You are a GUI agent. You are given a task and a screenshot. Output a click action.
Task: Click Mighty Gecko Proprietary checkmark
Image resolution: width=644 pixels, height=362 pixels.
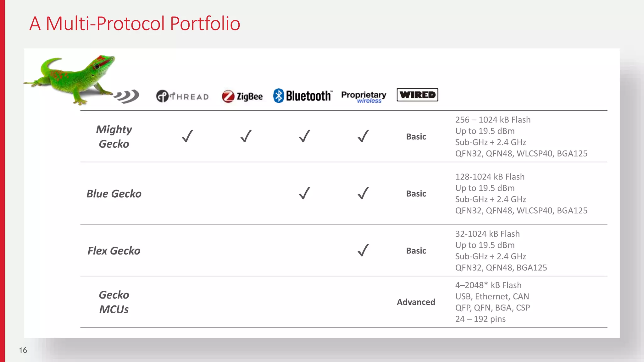pyautogui.click(x=363, y=136)
